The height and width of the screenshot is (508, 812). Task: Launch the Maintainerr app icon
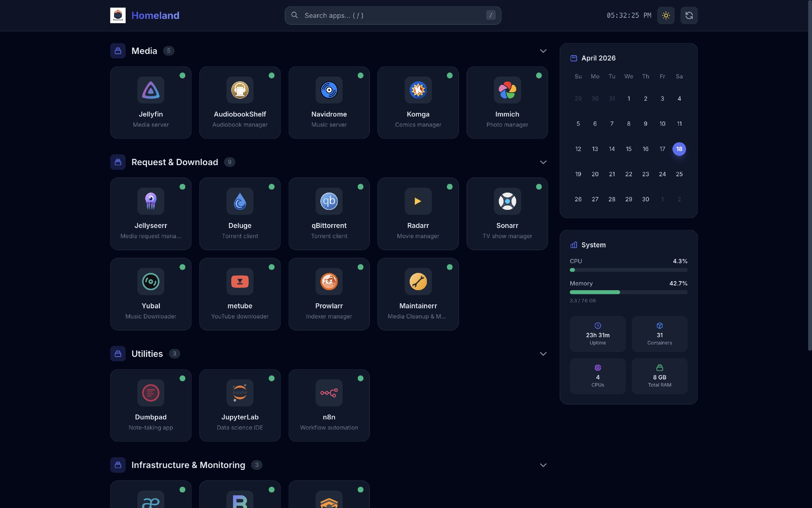[418, 282]
